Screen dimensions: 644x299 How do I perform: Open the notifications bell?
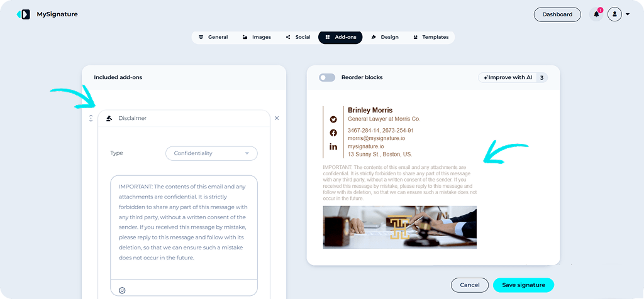click(x=596, y=14)
